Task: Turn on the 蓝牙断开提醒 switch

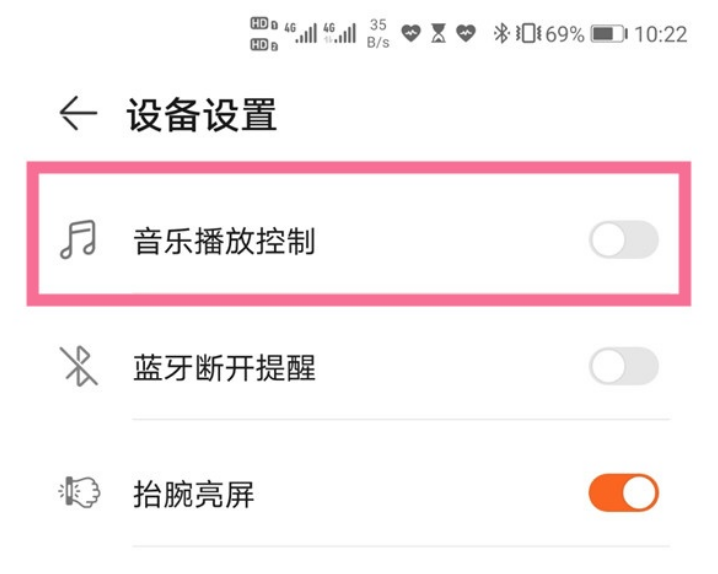Action: [623, 367]
